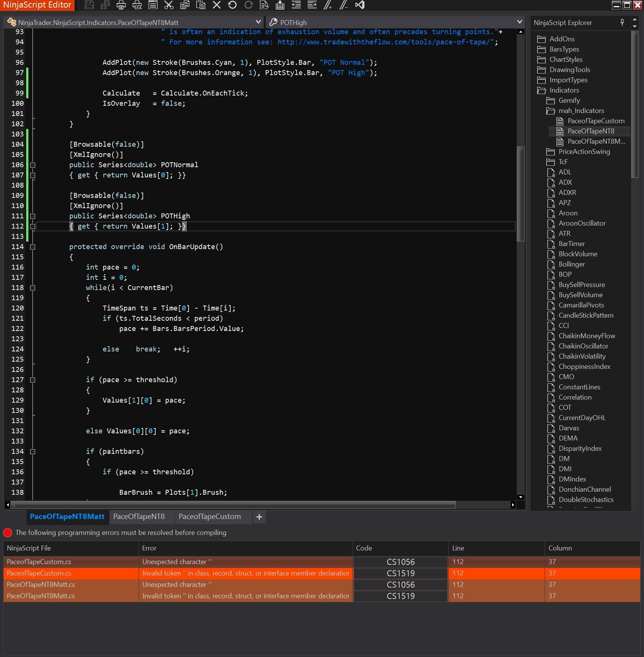The width and height of the screenshot is (644, 657).
Task: Click the Save icon in the toolbar
Action: [x=89, y=5]
